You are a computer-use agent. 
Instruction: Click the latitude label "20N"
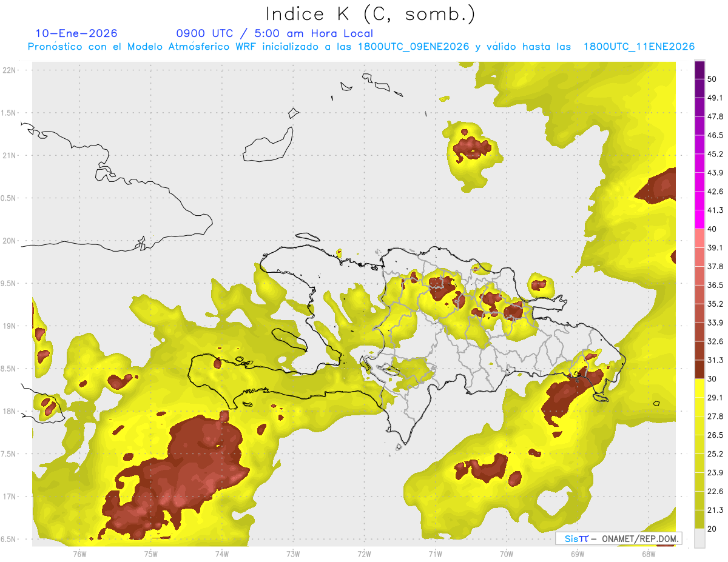(x=8, y=241)
